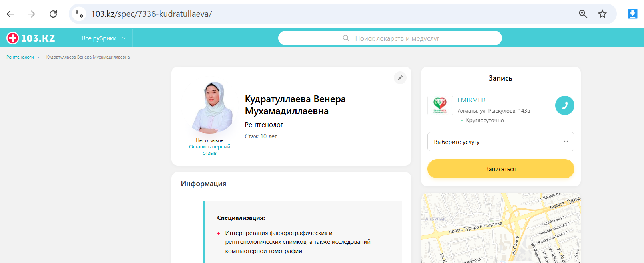This screenshot has height=263, width=644.
Task: Click the Записаться button
Action: (x=501, y=169)
